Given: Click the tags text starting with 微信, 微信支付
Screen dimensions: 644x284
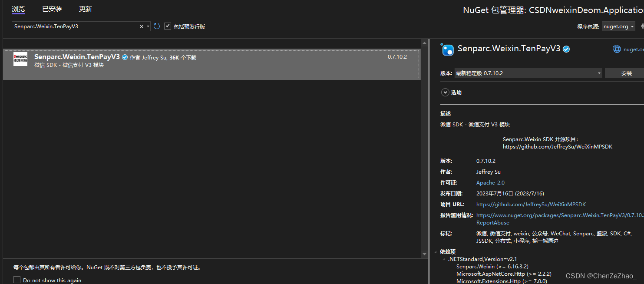Looking at the screenshot, I should pyautogui.click(x=554, y=237).
